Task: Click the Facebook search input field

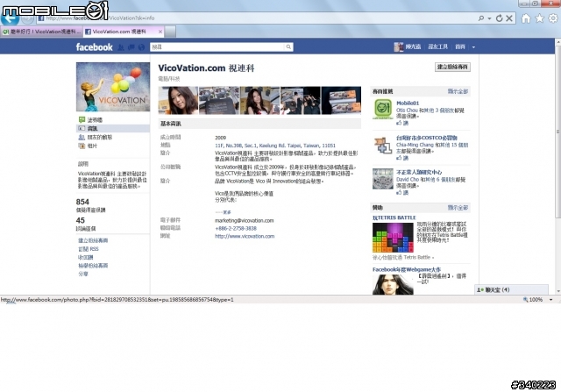Action: pos(217,46)
